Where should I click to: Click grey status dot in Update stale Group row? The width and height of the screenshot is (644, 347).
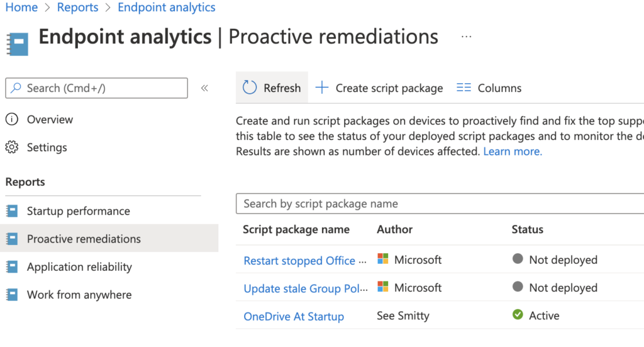pyautogui.click(x=518, y=287)
